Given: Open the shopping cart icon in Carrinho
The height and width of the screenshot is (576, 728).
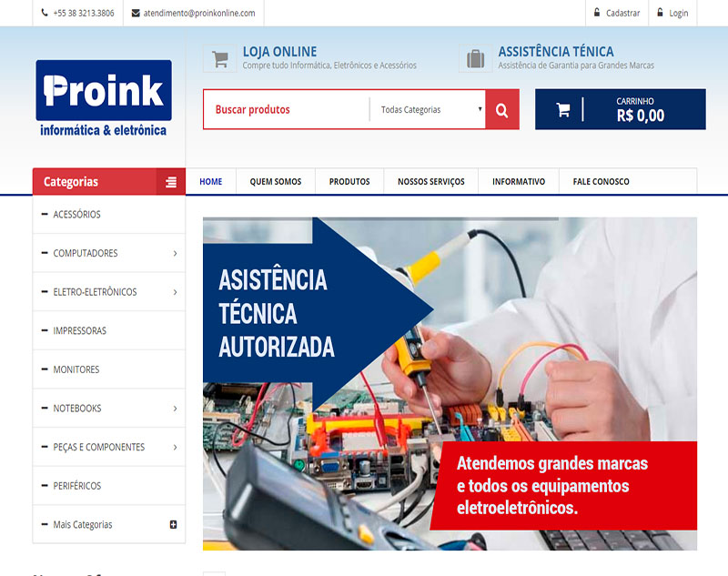Looking at the screenshot, I should click(563, 109).
